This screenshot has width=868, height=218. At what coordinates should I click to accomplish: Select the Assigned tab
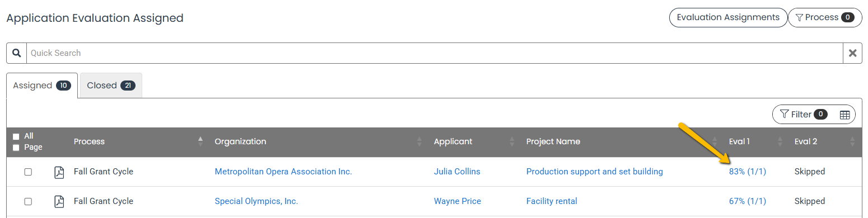(x=42, y=86)
